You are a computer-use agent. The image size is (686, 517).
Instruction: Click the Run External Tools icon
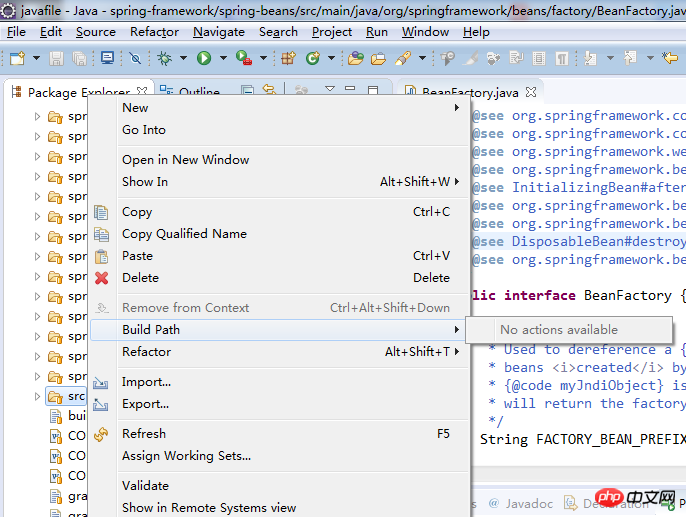[x=244, y=58]
